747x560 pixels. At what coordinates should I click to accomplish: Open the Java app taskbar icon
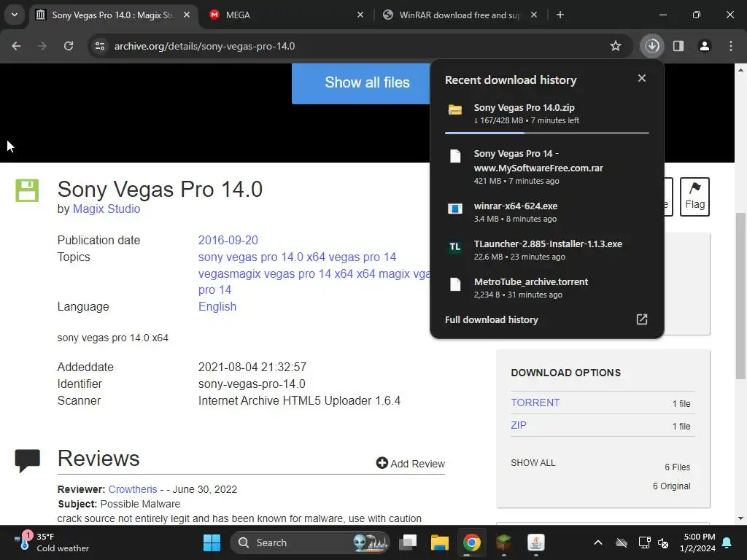click(536, 542)
